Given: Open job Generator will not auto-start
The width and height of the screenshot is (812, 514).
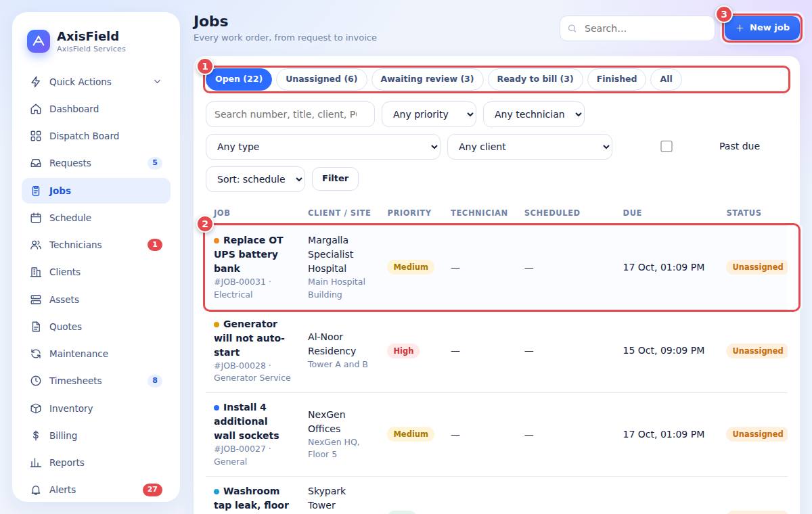Looking at the screenshot, I should [249, 338].
